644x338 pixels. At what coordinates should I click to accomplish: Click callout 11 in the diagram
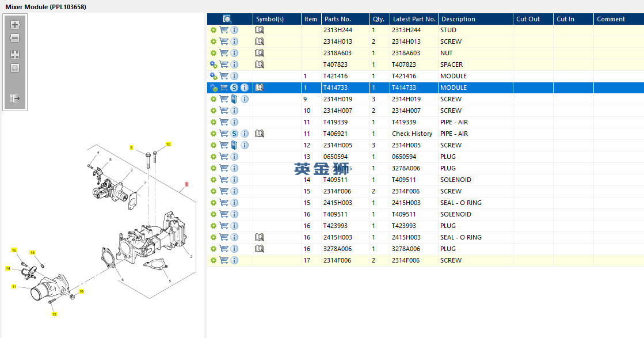[x=14, y=287]
